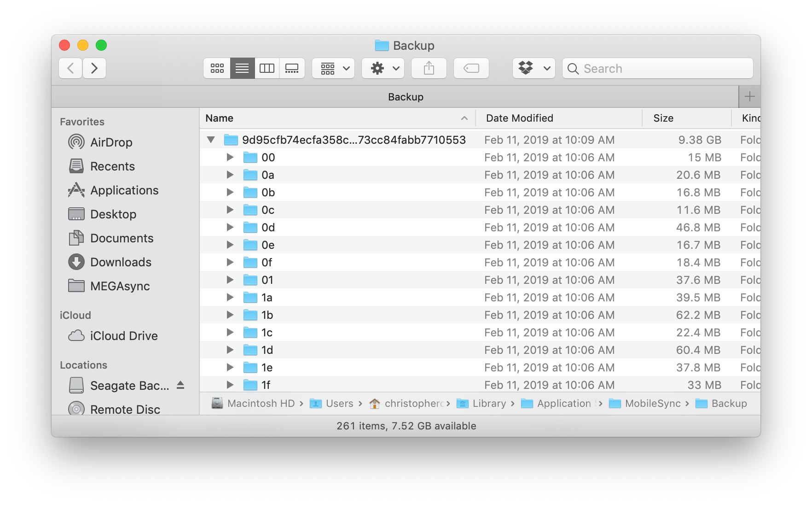812x505 pixels.
Task: Click Library in the path bar
Action: pyautogui.click(x=481, y=403)
